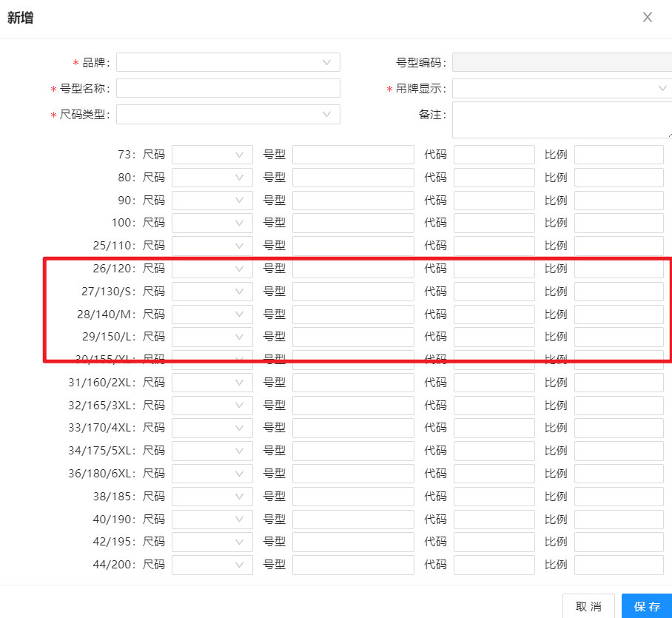Screen dimensions: 672x618
Task: Click the 号型名称 input field
Action: click(228, 89)
